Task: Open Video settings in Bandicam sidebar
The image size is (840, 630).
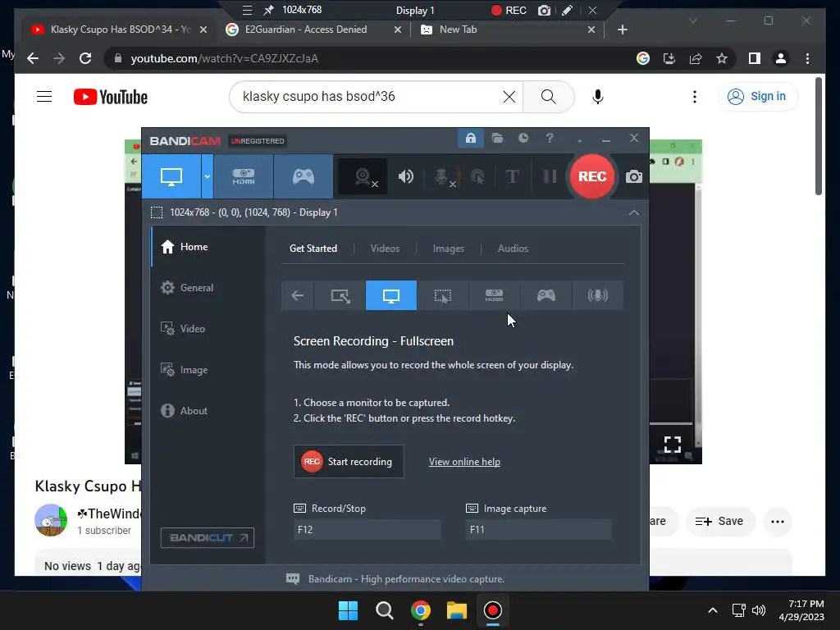Action: point(208,328)
